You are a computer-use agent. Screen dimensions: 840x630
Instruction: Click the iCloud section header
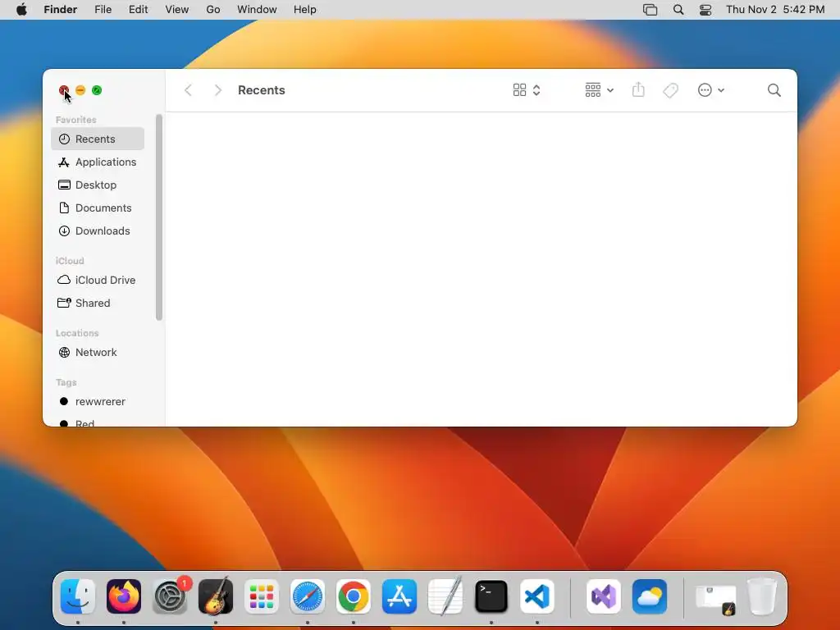click(70, 261)
